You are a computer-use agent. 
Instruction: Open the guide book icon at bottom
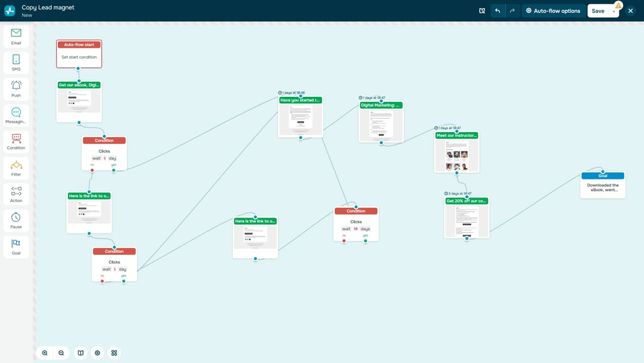[x=81, y=353]
